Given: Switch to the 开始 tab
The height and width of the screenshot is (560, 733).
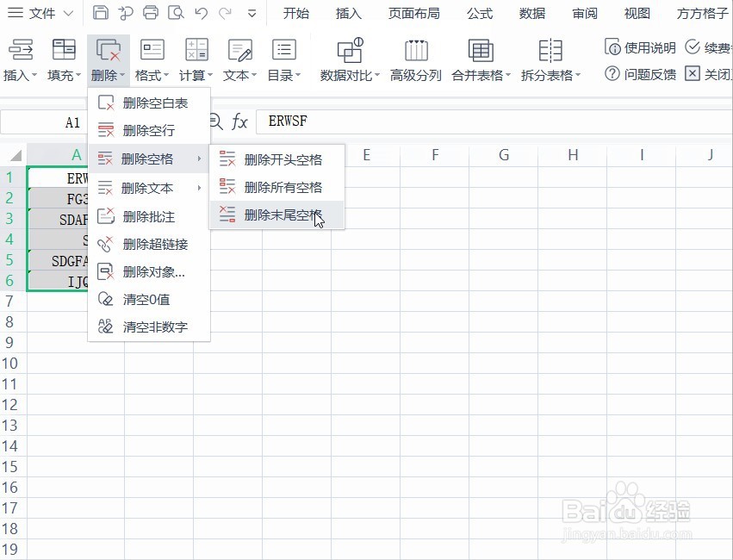Looking at the screenshot, I should 296,14.
